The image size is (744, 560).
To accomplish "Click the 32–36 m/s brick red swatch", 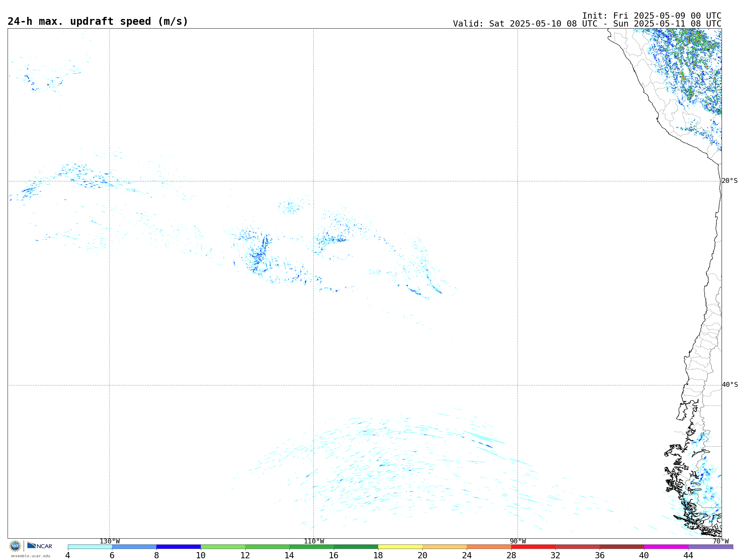I will (x=578, y=547).
